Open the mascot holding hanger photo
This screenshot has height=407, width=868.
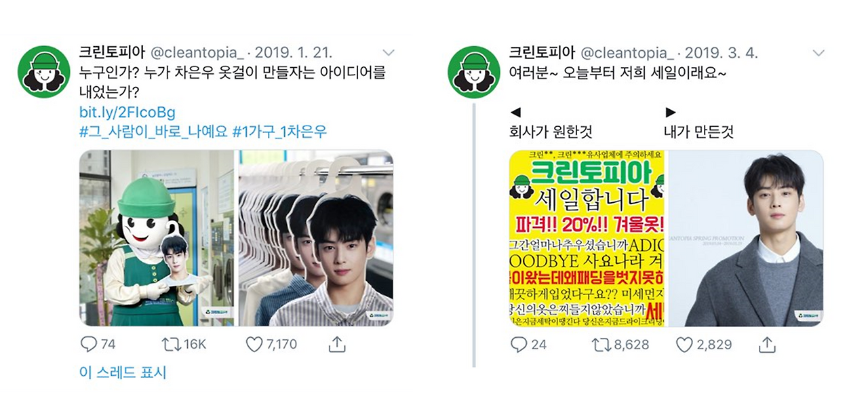(157, 238)
